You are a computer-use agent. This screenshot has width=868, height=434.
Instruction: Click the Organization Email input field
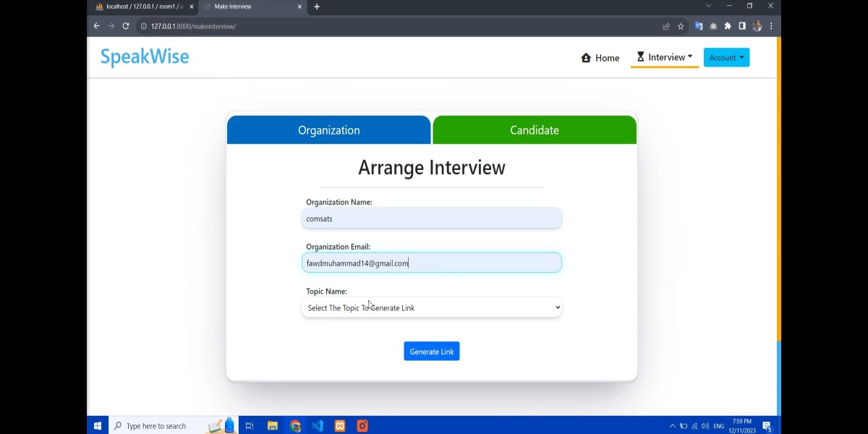point(431,263)
